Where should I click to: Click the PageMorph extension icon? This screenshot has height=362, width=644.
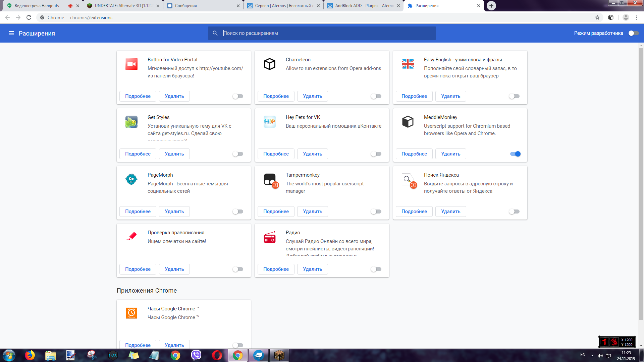point(131,179)
